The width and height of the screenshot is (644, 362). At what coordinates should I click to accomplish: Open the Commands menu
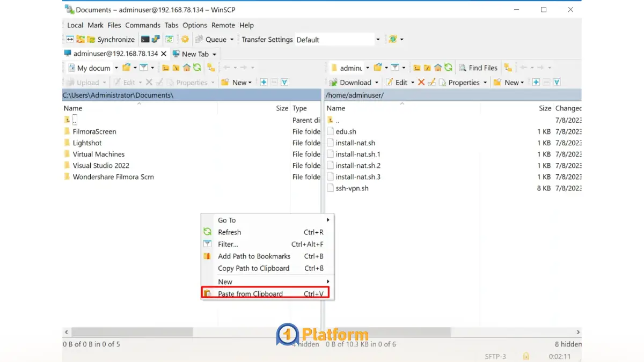(x=143, y=25)
